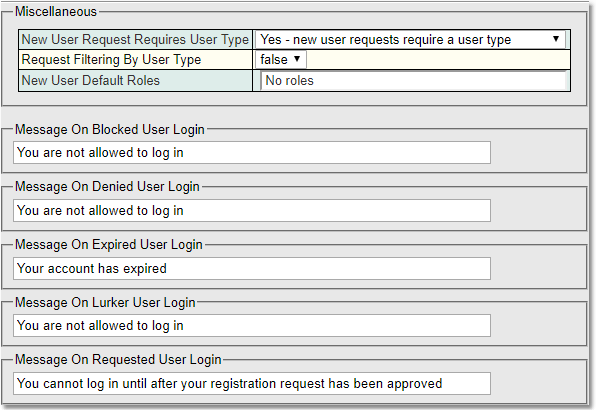Focus the Message On Lurker User Login field
596x412 pixels.
[x=252, y=325]
